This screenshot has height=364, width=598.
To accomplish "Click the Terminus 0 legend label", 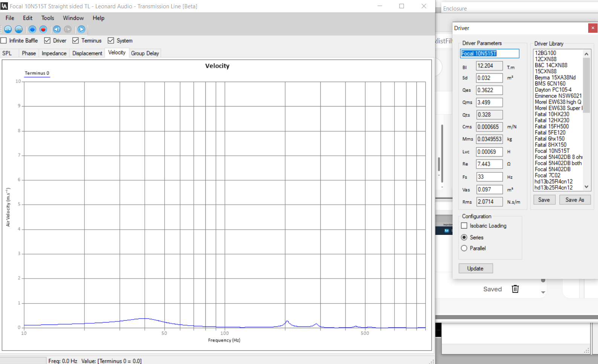I will coord(37,73).
